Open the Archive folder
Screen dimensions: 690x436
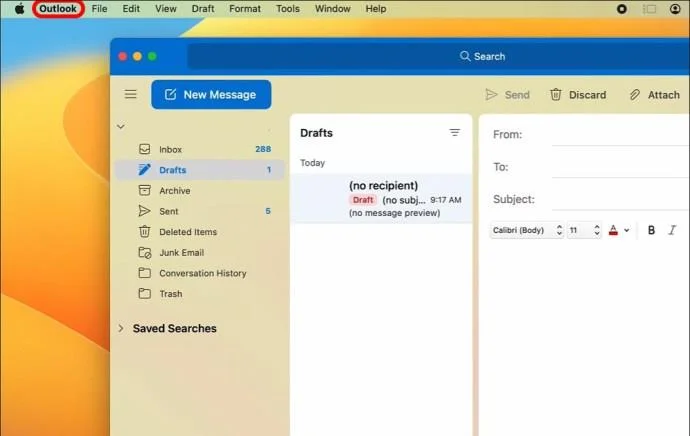click(x=174, y=191)
